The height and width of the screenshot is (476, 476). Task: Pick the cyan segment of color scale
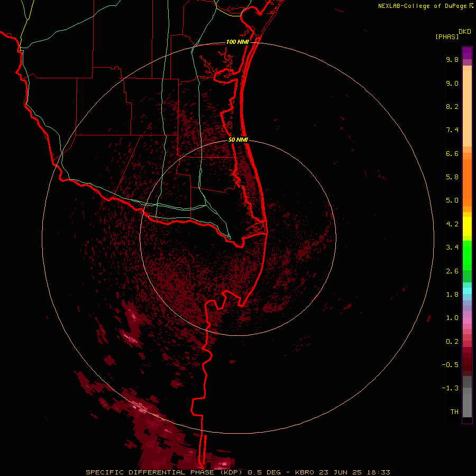pos(467,291)
